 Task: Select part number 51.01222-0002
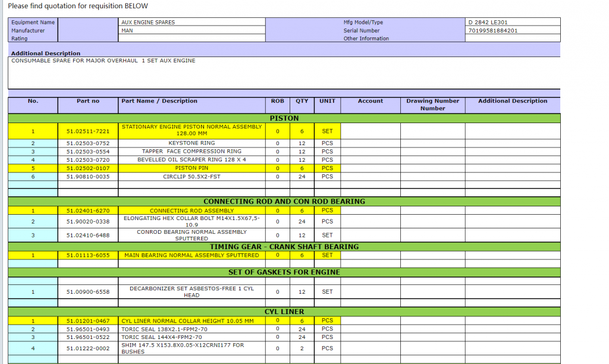88,349
